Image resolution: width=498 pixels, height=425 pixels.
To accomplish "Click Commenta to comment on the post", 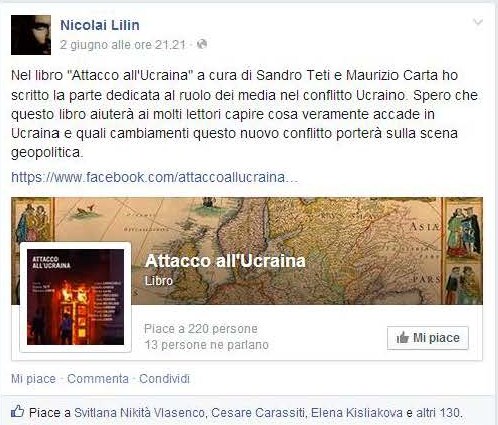I will point(98,379).
